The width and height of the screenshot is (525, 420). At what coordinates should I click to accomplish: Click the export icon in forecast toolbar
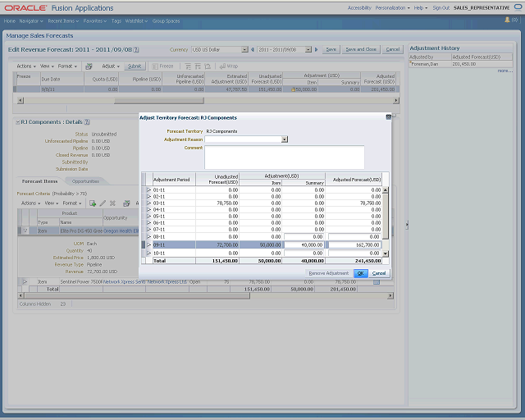point(89,66)
